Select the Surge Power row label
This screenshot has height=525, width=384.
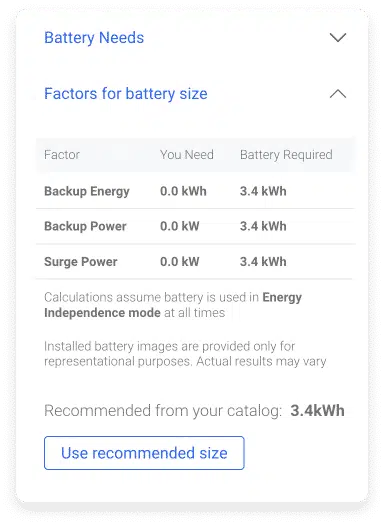click(81, 261)
